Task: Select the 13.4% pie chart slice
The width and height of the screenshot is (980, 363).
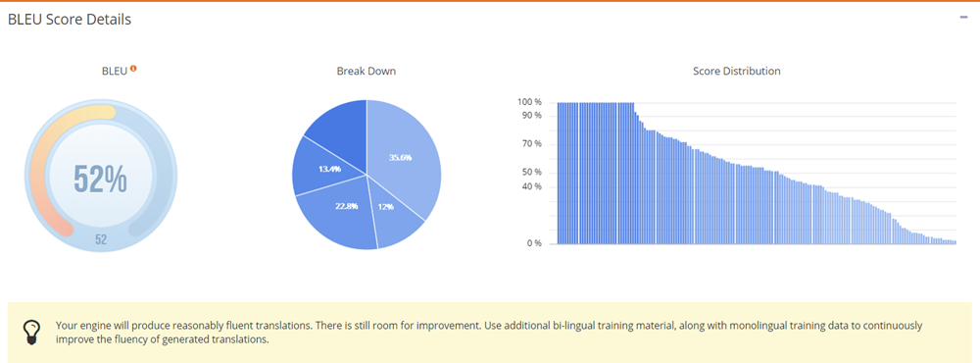Action: (x=321, y=168)
